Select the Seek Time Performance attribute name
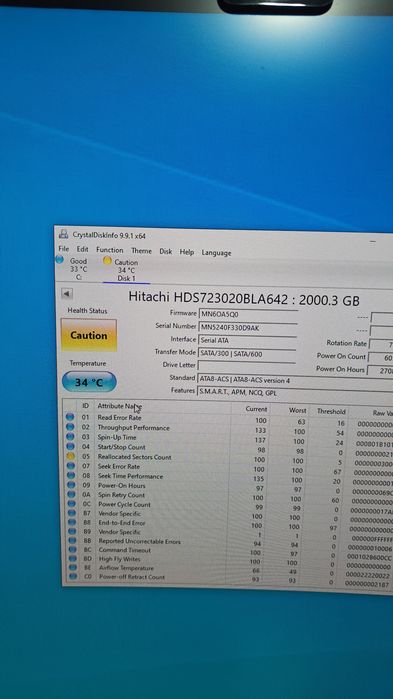The height and width of the screenshot is (699, 393). (131, 476)
